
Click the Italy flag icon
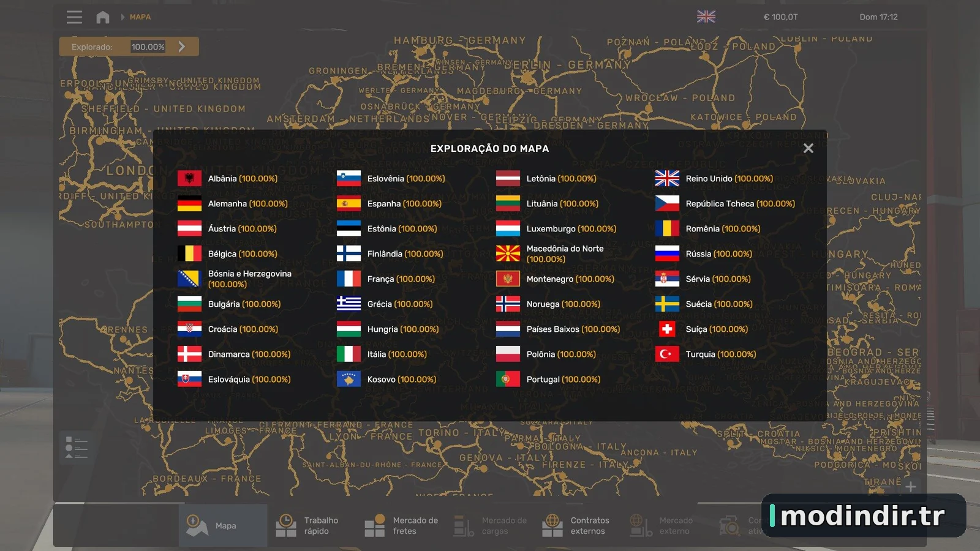[349, 354]
